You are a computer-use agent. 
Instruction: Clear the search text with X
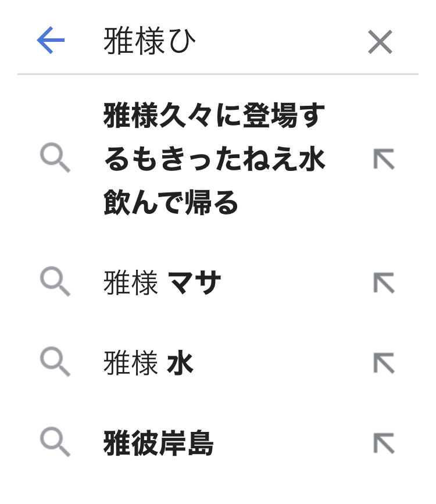[380, 42]
